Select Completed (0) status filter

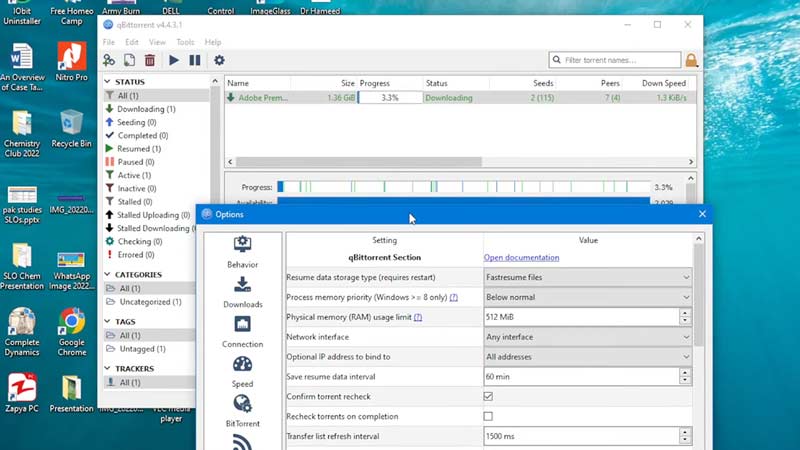click(143, 136)
